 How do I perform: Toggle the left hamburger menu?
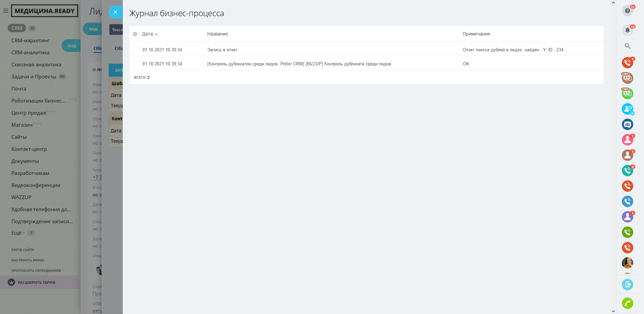coord(6,11)
